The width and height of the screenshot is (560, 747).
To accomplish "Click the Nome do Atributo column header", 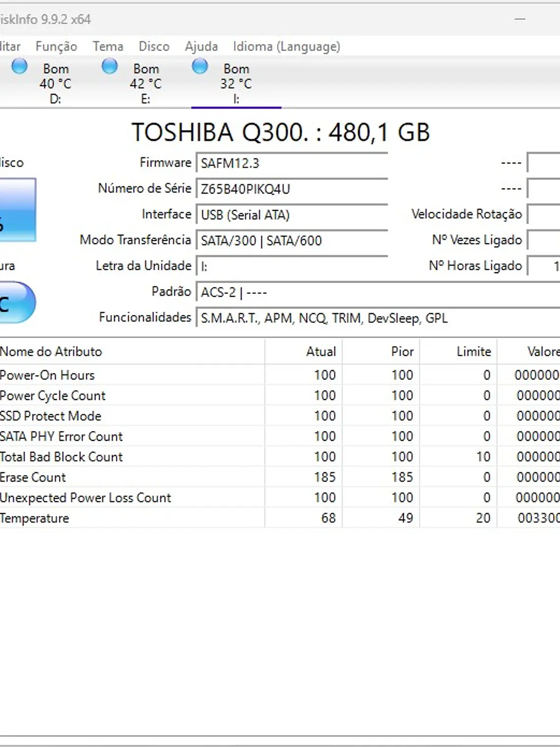I will pos(132,351).
